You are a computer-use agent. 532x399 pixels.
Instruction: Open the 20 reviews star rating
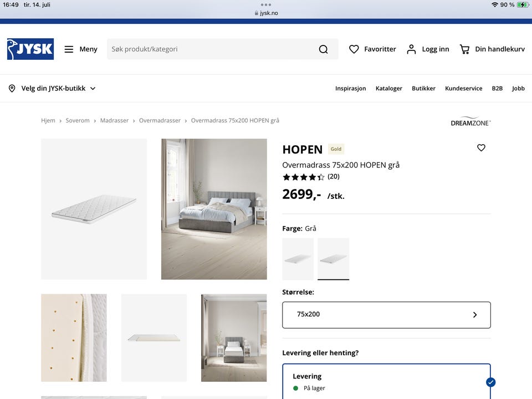[x=311, y=177]
